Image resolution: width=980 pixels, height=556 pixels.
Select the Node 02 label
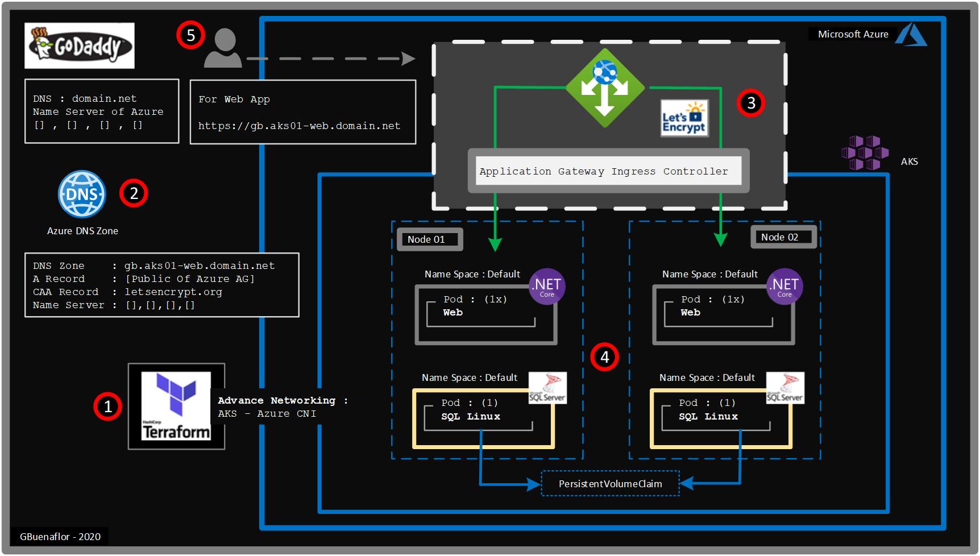783,237
